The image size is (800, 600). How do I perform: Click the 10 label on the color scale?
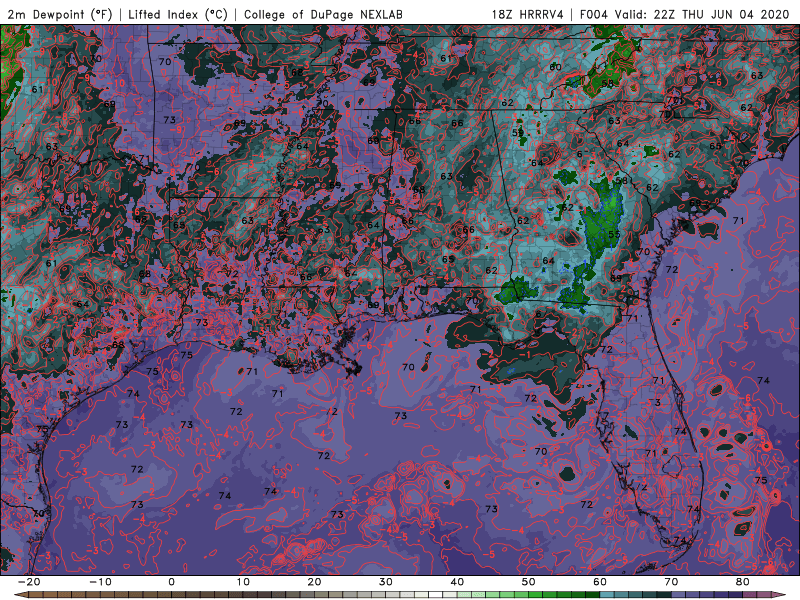click(x=243, y=582)
